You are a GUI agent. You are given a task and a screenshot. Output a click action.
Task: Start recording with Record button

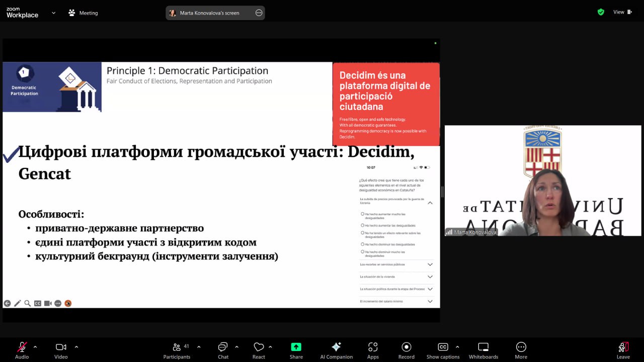(x=407, y=350)
